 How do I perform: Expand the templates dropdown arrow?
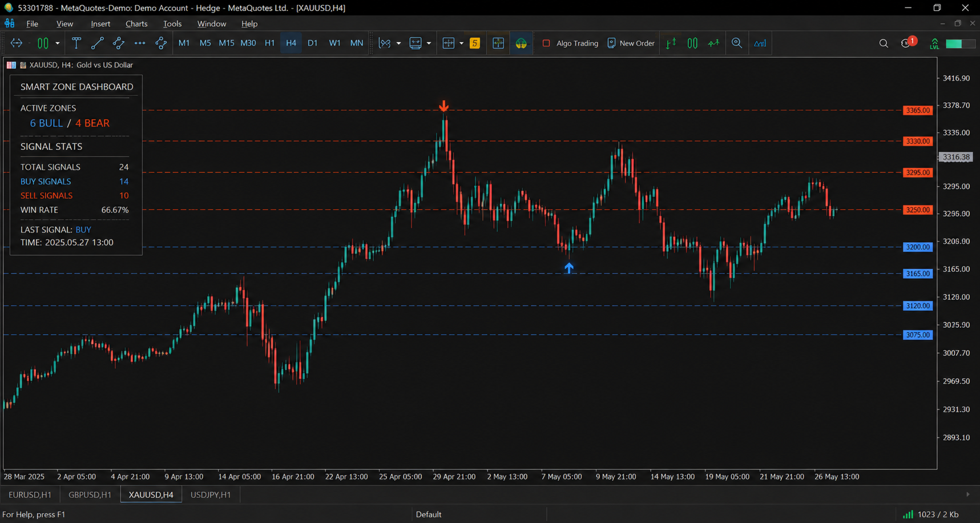pyautogui.click(x=429, y=43)
